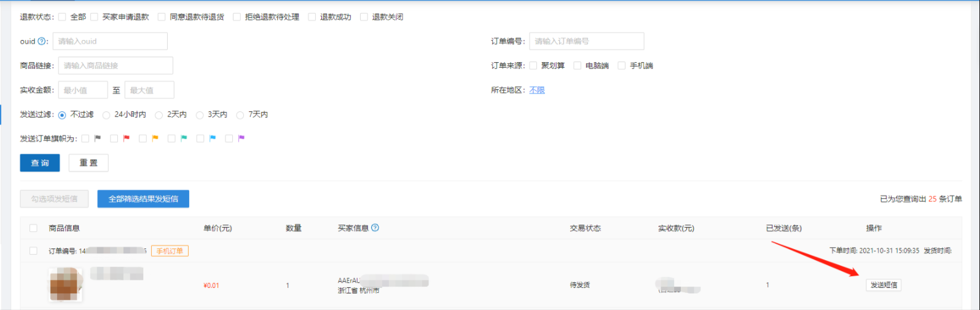Click the 浙江省 杭州市 buyer location
Viewport: 980px width, 310px height.
[358, 290]
